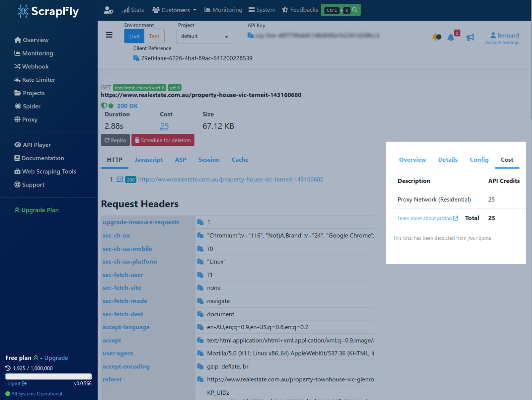
Task: Open the Proxy section in the sidebar
Action: click(x=29, y=120)
